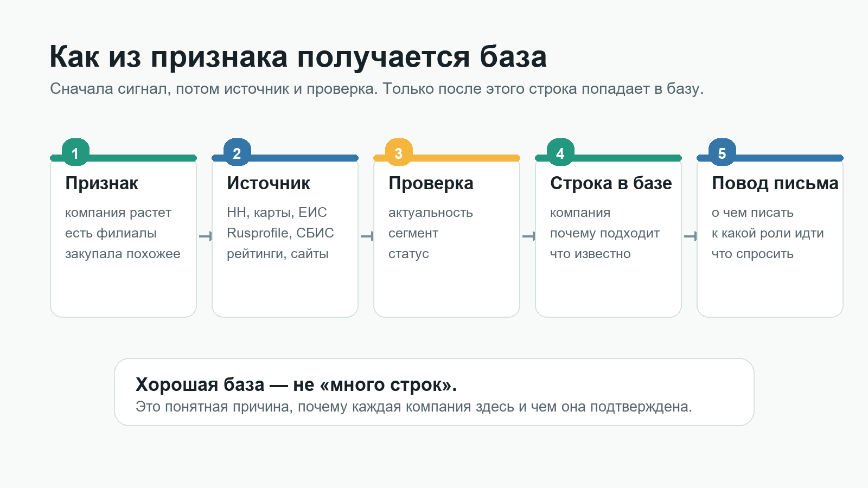This screenshot has height=488, width=868.
Task: Click the 'Признак' card heading
Action: pyautogui.click(x=101, y=184)
